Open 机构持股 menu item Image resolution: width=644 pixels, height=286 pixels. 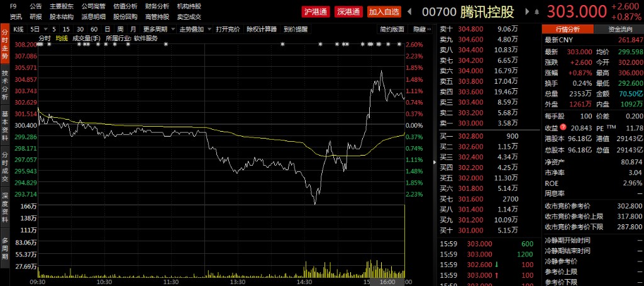click(x=189, y=6)
